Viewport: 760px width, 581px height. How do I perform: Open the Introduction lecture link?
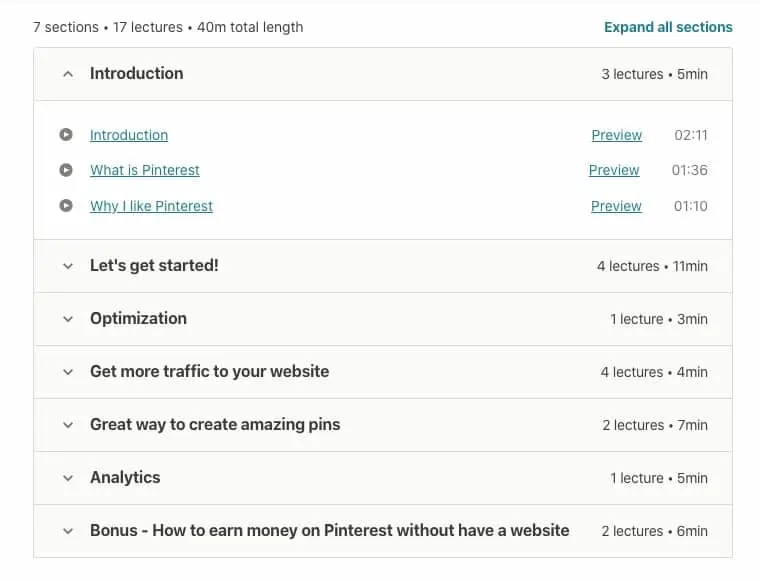pos(129,135)
